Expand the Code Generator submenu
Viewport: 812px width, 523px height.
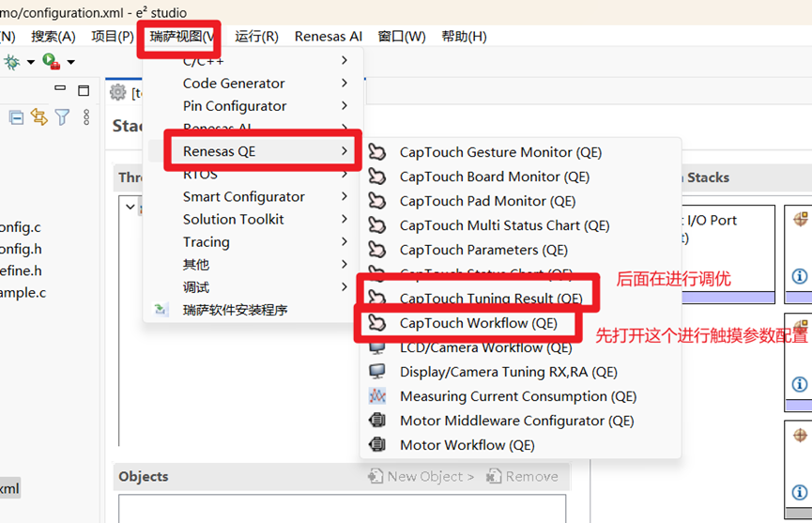[x=253, y=84]
